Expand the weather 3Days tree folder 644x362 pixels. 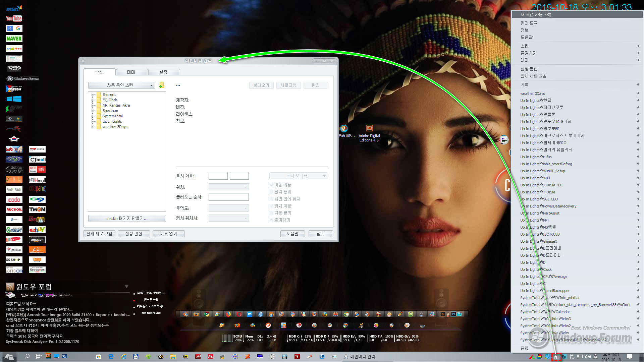(93, 127)
